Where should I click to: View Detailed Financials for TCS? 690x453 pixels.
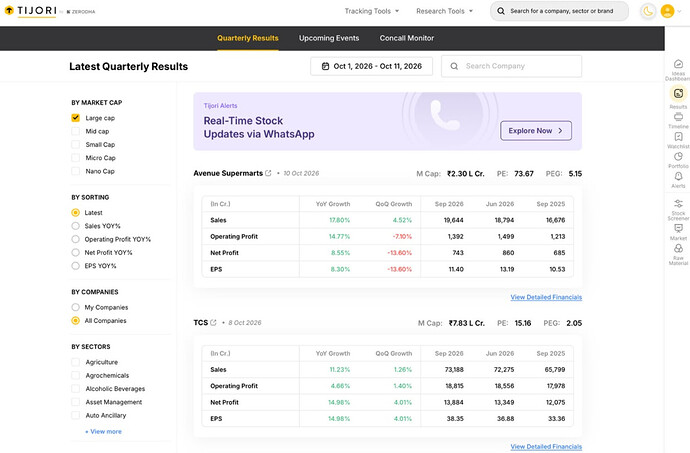(546, 446)
